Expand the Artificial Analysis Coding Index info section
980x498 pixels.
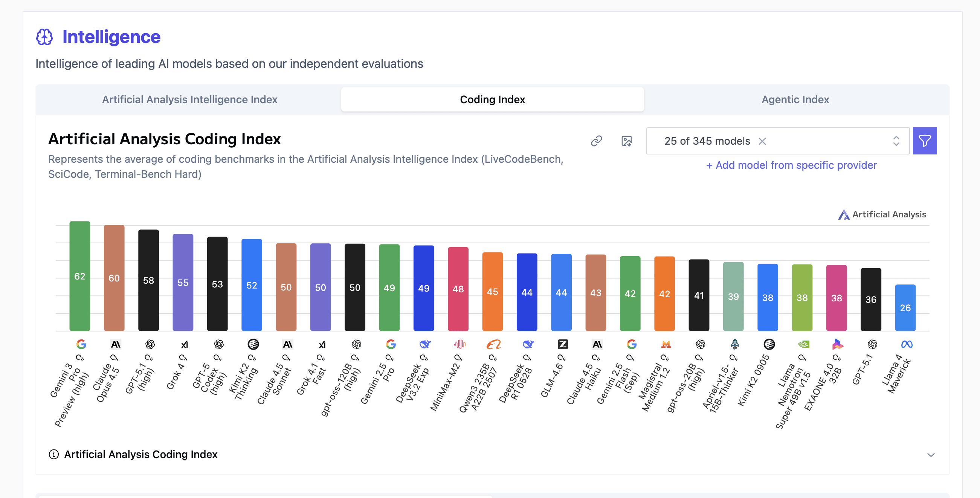pyautogui.click(x=931, y=455)
